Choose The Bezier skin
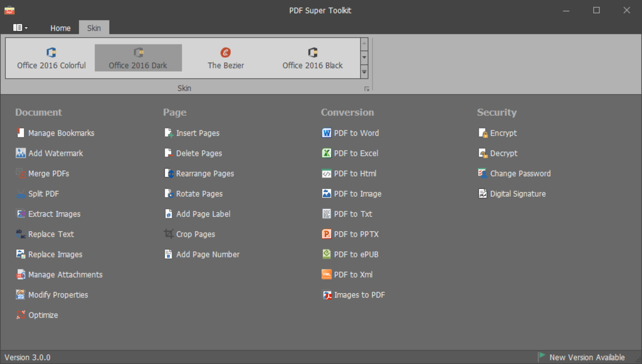 click(226, 58)
